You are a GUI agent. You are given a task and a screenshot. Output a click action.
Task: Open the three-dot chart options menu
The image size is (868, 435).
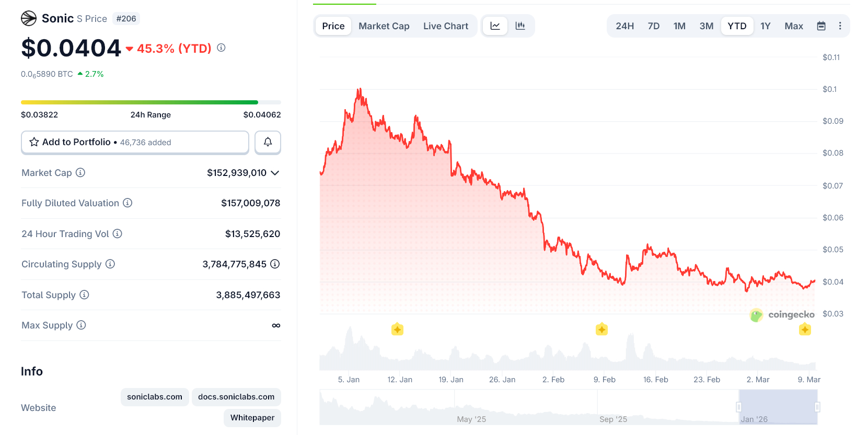tap(840, 25)
